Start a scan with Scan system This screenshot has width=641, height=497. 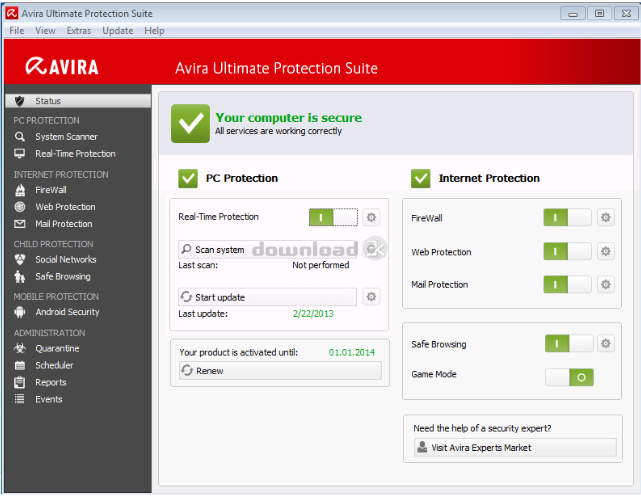point(266,249)
